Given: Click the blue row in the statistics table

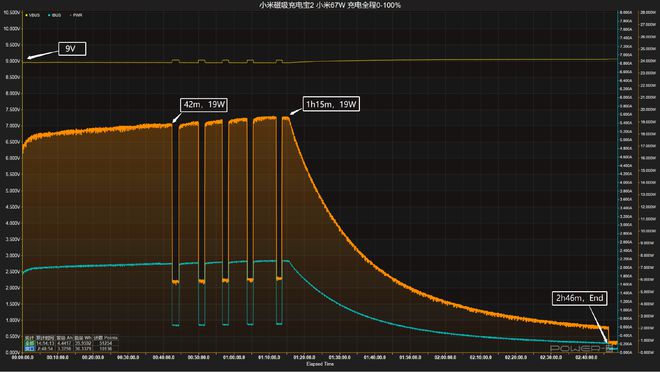Looking at the screenshot, I should click(x=71, y=348).
